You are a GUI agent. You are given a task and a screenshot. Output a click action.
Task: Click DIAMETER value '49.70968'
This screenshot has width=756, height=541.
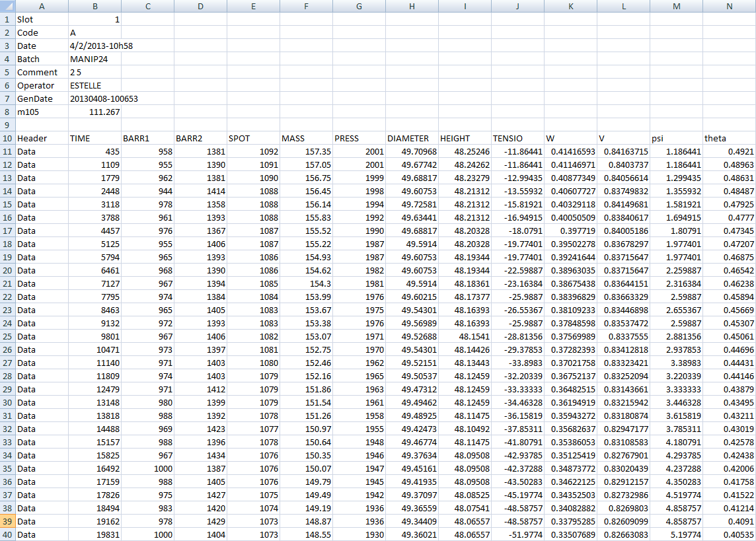click(412, 151)
